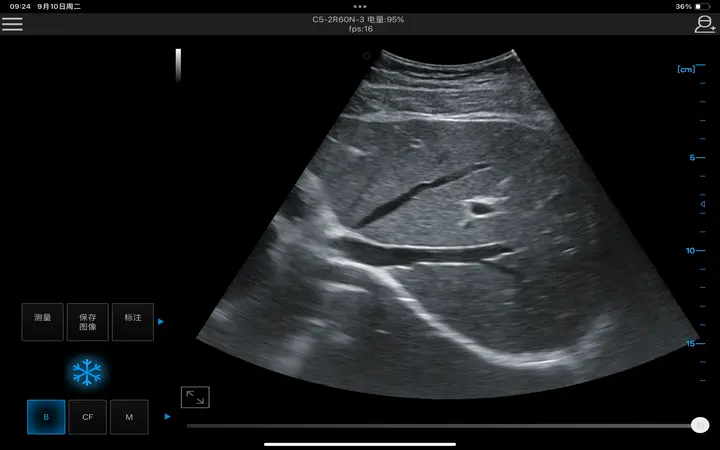
Task: Select B imaging mode
Action: [45, 417]
